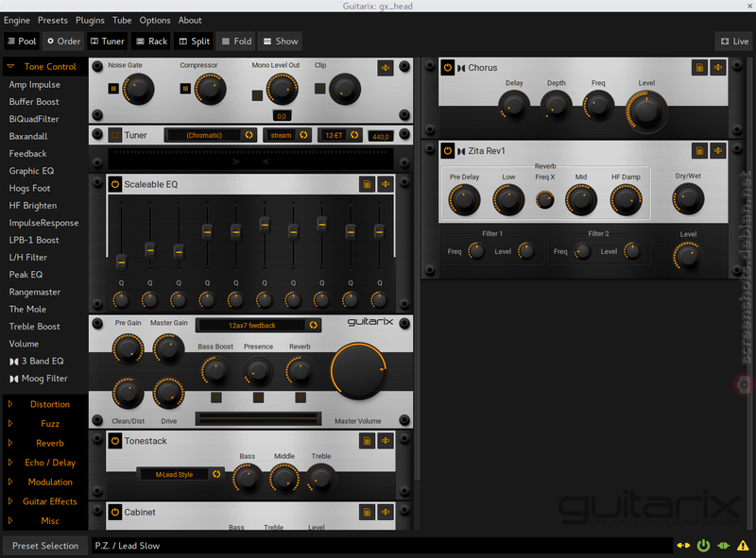Screen dimensions: 756x558
Task: Open the Zita Rev1 preset icon
Action: (x=699, y=151)
